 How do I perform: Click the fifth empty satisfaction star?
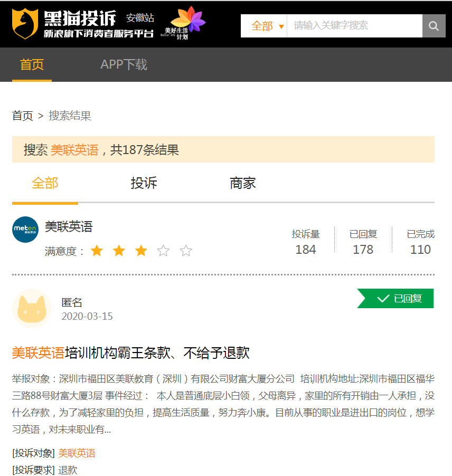(186, 251)
